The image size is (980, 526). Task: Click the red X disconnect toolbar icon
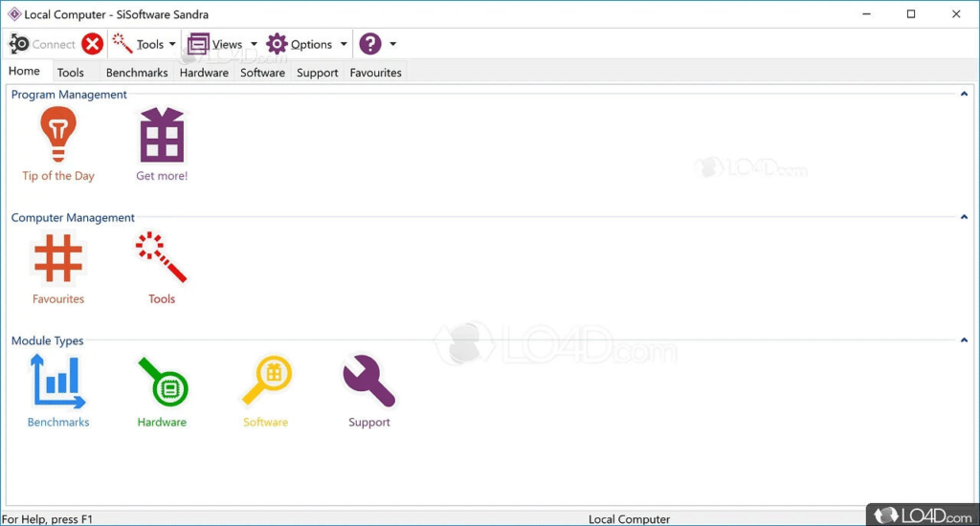[93, 44]
